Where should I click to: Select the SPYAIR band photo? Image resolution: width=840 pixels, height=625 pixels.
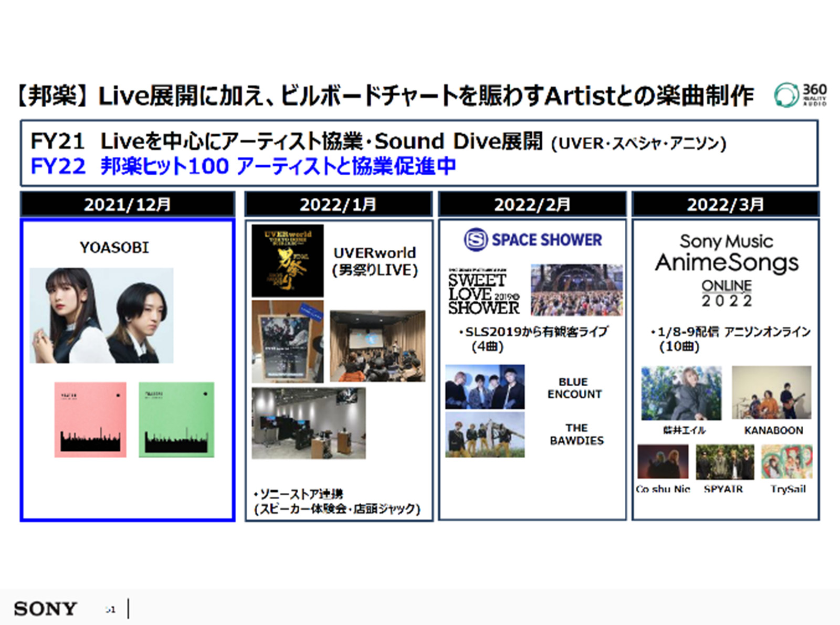tap(724, 462)
